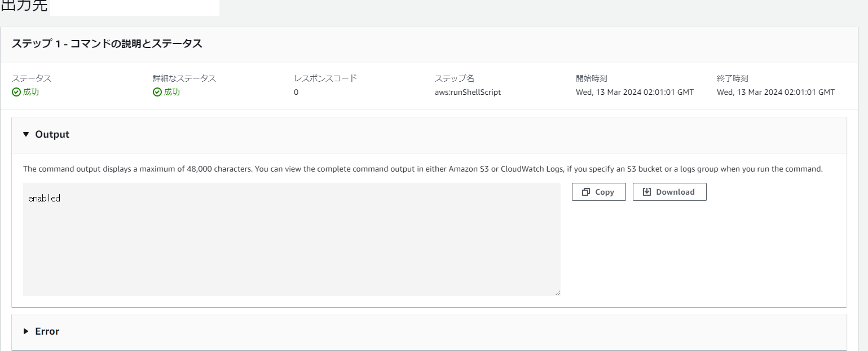Click the "enabled" output text
The height and width of the screenshot is (351, 868).
(44, 199)
